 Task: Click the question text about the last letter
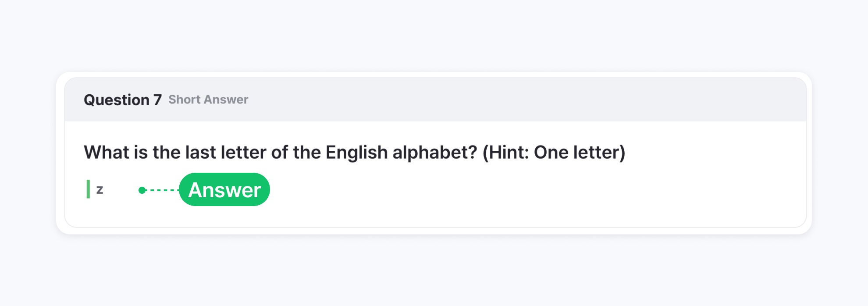pyautogui.click(x=281, y=153)
